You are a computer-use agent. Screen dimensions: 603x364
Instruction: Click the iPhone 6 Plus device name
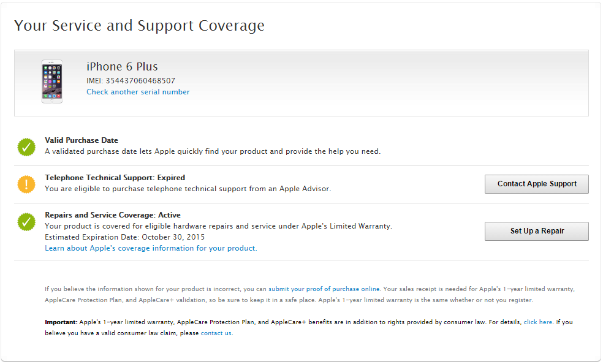click(x=122, y=67)
